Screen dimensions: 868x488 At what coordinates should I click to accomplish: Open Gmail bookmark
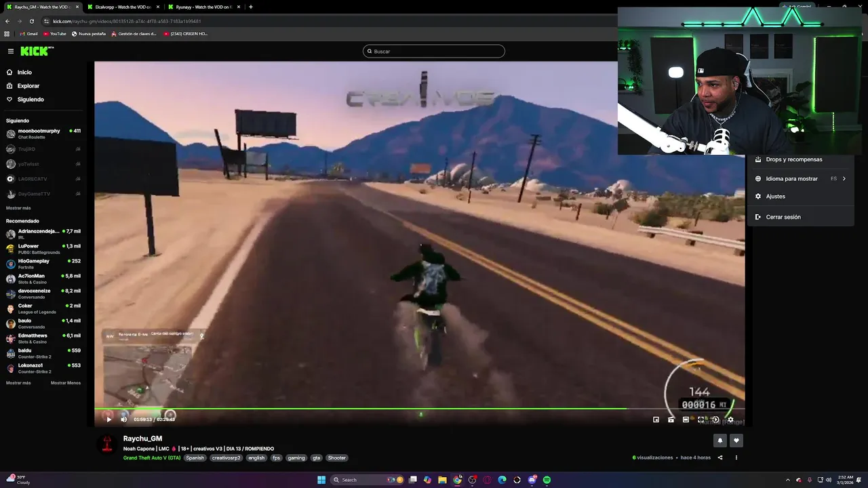tap(28, 34)
